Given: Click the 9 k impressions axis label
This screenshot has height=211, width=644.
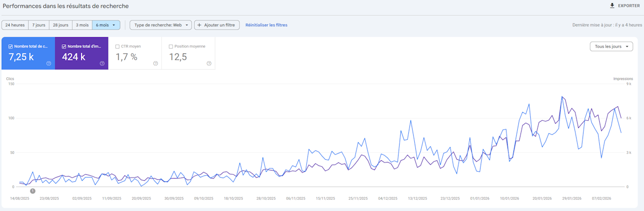Looking at the screenshot, I should click(x=629, y=84).
